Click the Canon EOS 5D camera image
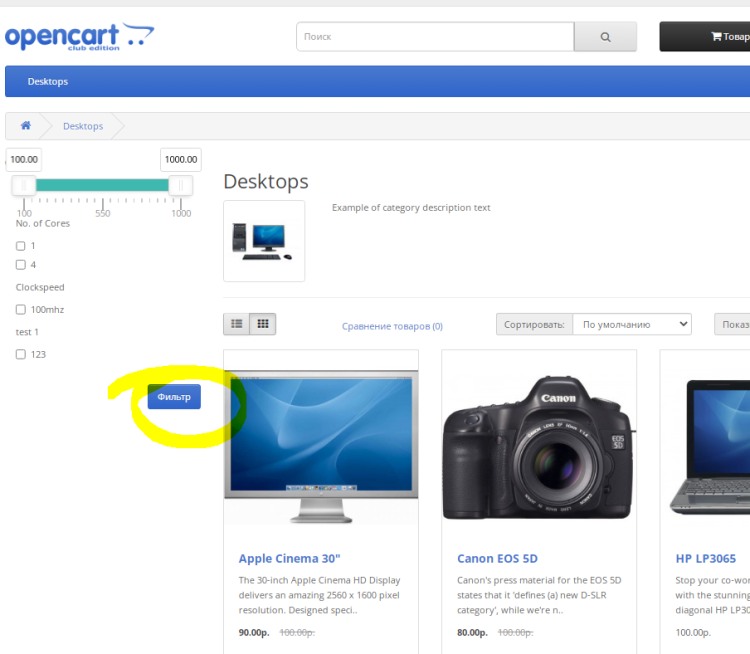Screen dimensions: 750x654 pyautogui.click(x=538, y=438)
